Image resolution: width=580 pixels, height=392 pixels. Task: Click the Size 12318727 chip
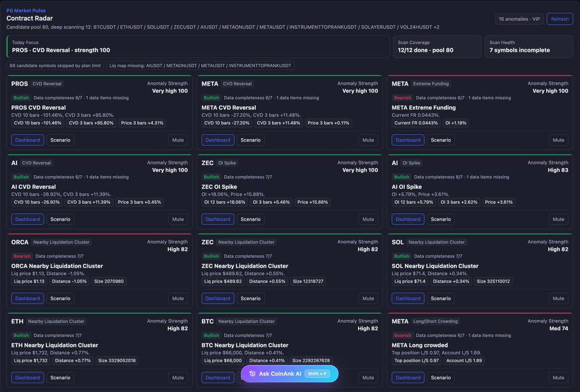tap(308, 281)
